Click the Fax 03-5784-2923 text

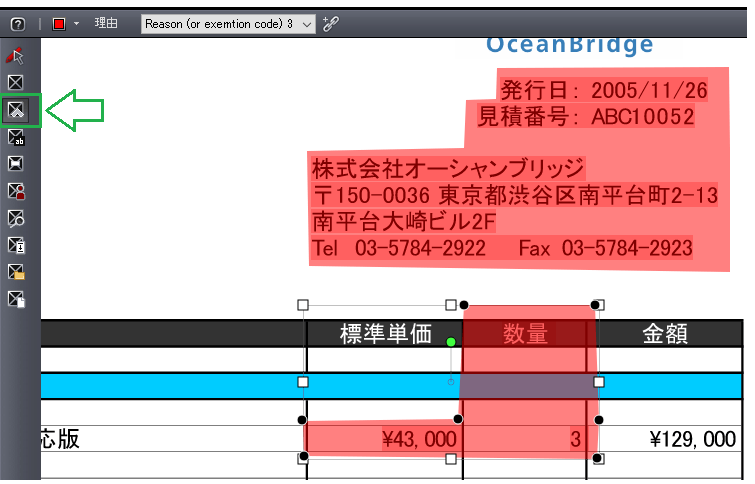[x=606, y=249]
